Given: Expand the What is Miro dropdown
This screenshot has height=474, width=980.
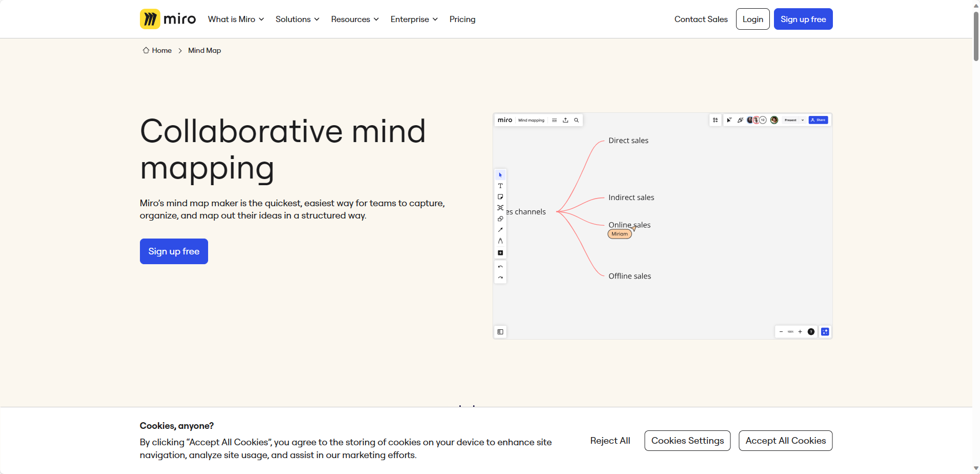Looking at the screenshot, I should click(x=236, y=19).
